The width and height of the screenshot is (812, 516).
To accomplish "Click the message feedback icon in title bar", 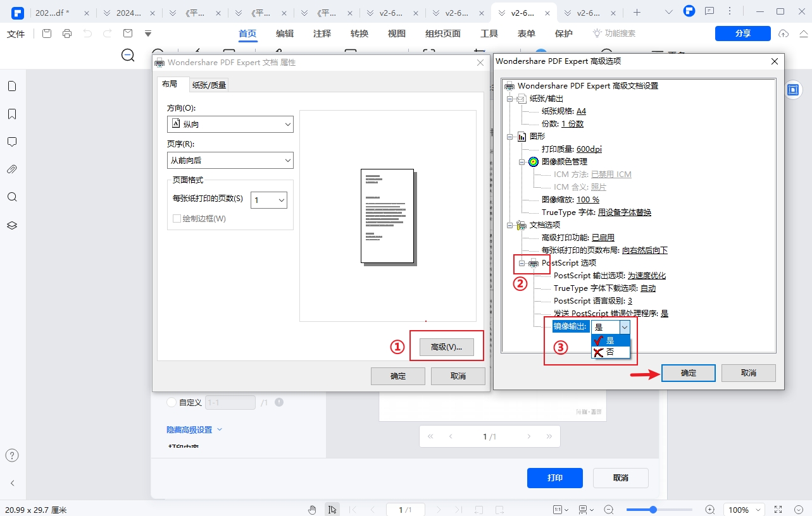I will point(709,11).
